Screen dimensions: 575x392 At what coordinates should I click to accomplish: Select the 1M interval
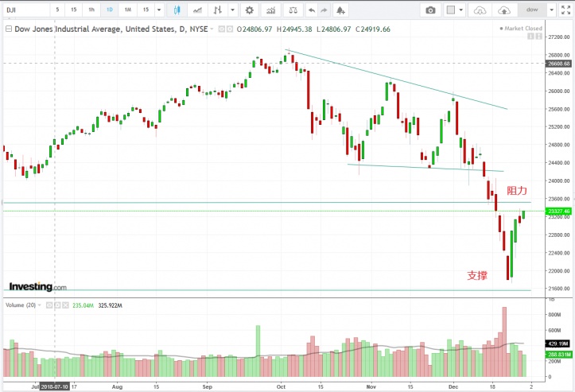[x=127, y=10]
